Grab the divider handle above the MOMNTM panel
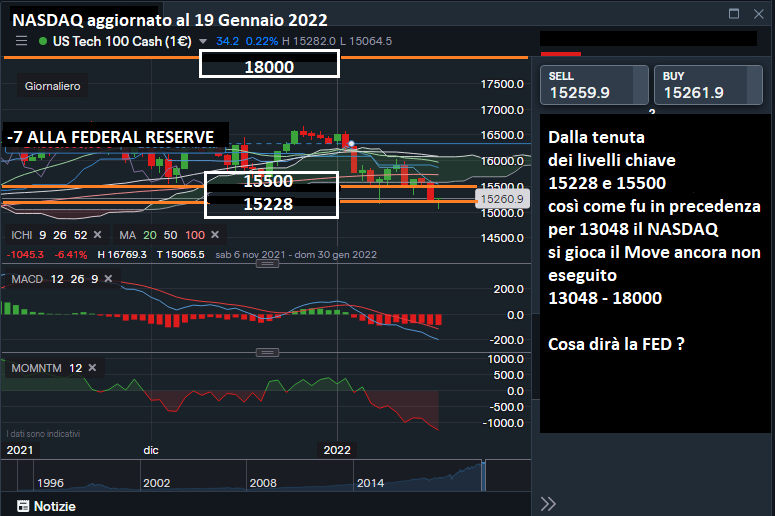Image resolution: width=775 pixels, height=516 pixels. pos(267,352)
